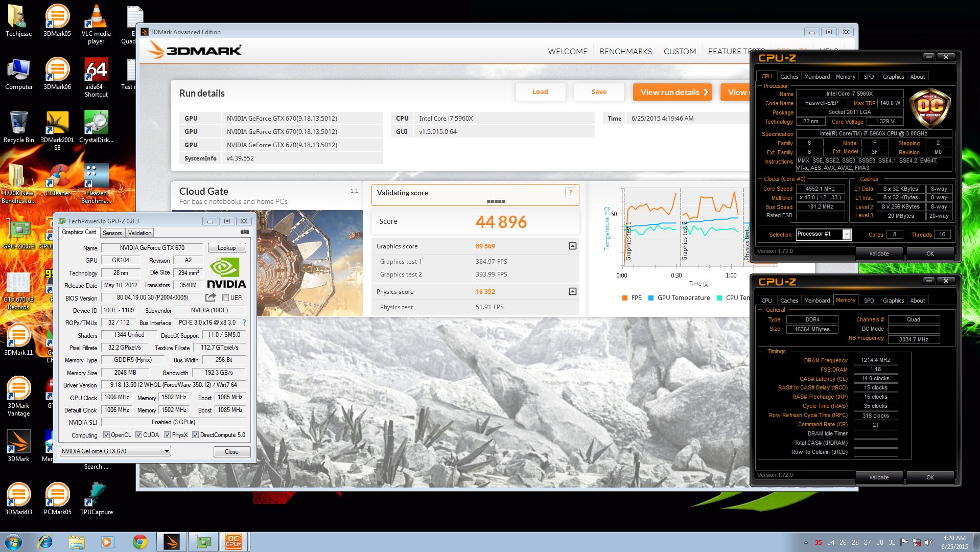Open Caches tab in upper CPU-Z window
980x552 pixels.
[789, 77]
